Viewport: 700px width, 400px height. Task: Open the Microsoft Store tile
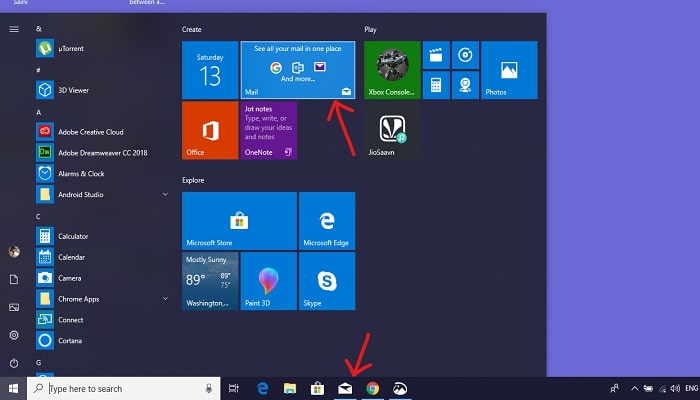coord(239,221)
